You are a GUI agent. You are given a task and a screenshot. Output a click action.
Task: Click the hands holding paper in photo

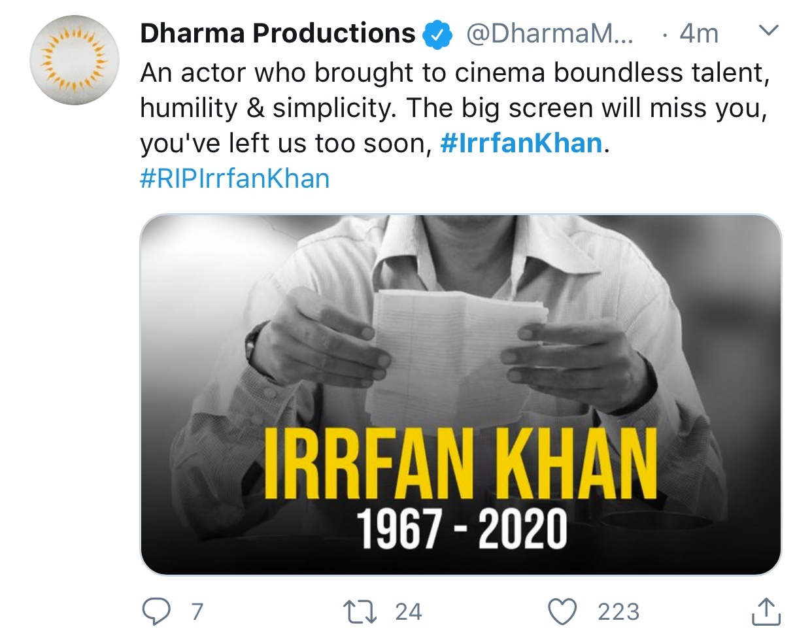pos(451,347)
